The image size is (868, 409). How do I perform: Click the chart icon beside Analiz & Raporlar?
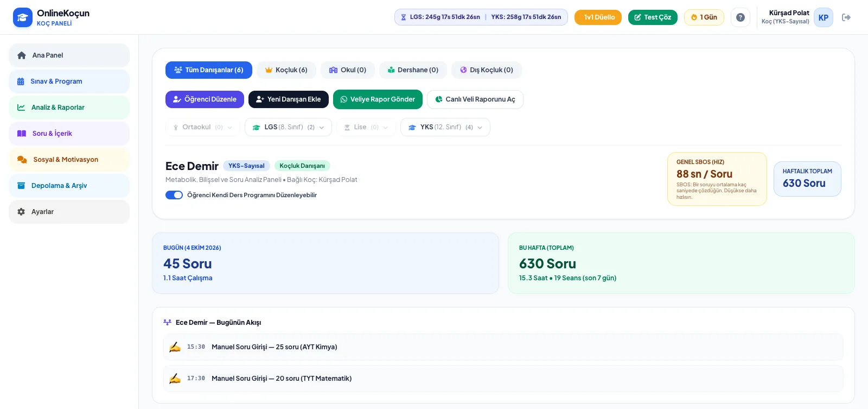tap(21, 108)
